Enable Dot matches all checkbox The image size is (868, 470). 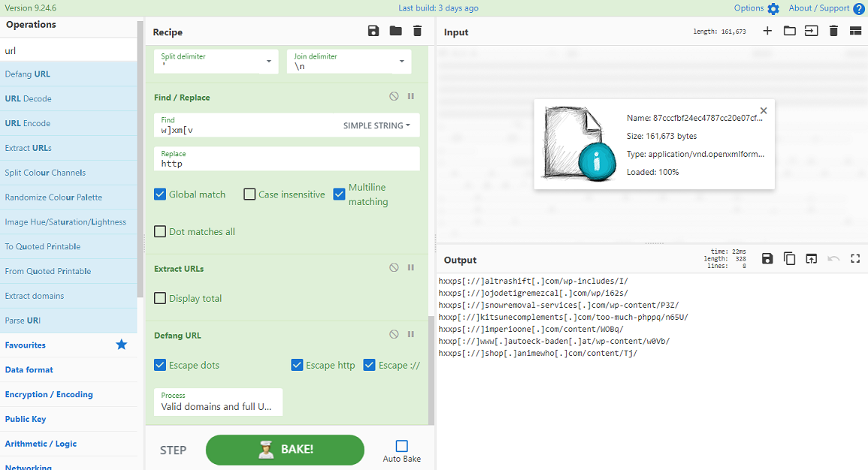pyautogui.click(x=160, y=231)
